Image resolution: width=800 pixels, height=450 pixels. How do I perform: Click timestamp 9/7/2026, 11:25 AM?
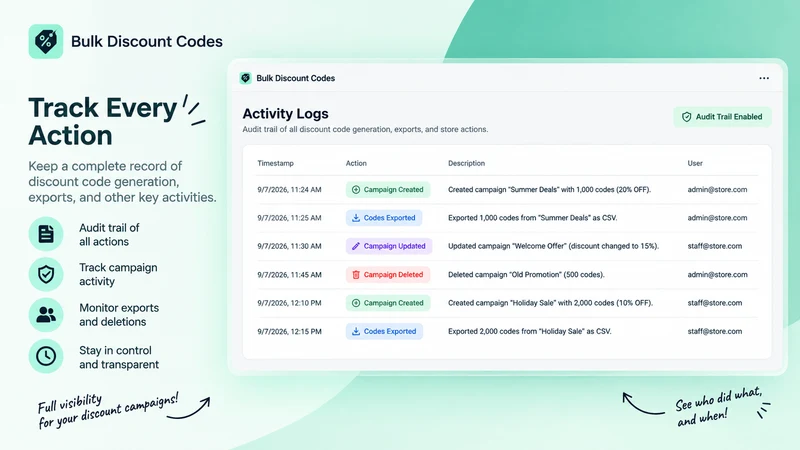point(289,218)
